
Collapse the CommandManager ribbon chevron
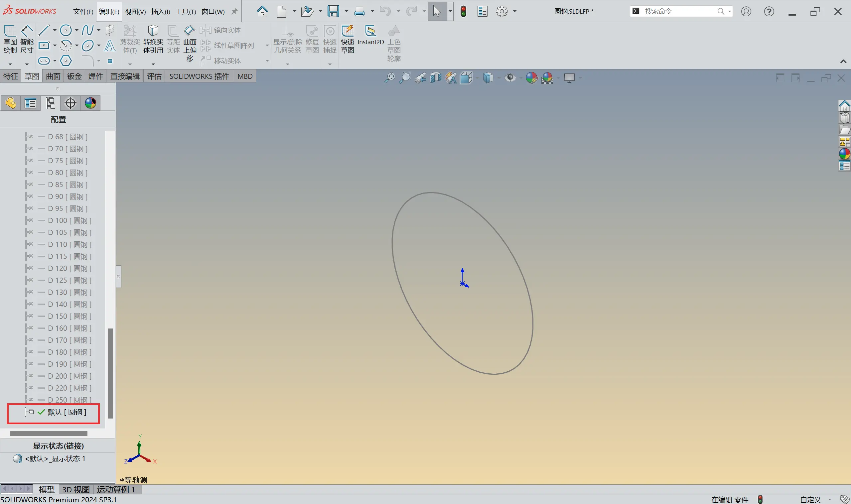coord(843,62)
